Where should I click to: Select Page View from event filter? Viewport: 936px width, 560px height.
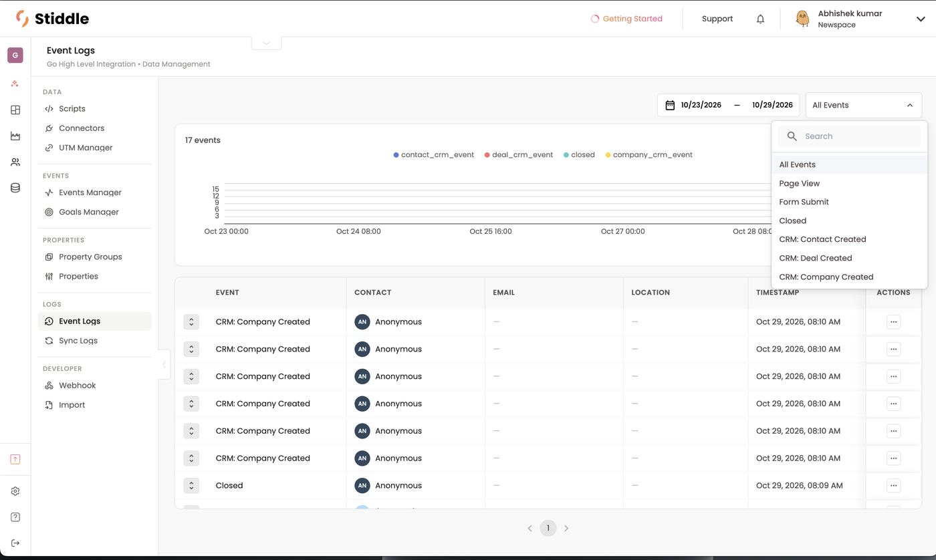point(849,183)
